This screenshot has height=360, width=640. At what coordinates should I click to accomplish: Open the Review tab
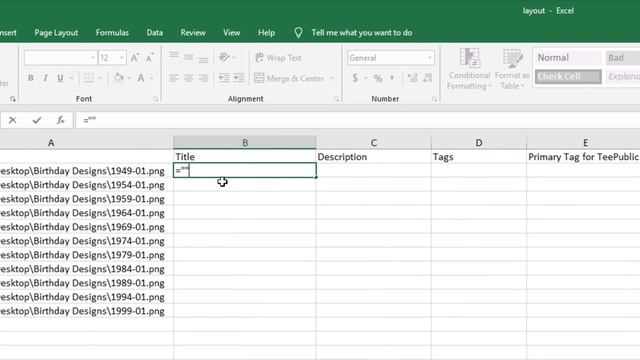193,33
